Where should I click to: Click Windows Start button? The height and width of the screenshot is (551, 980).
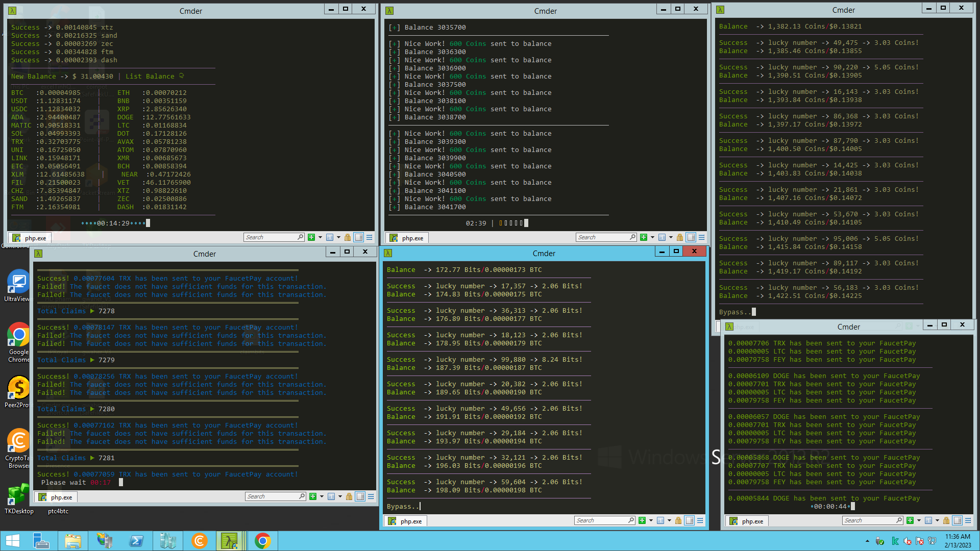coord(13,541)
